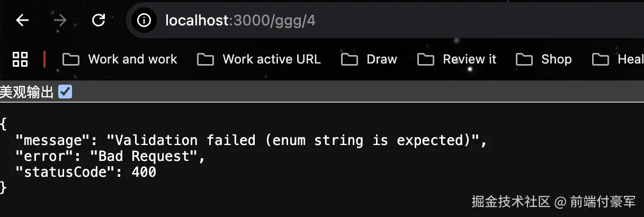Expand the partially visible Heal folder
The height and width of the screenshot is (217, 644).
tap(618, 59)
